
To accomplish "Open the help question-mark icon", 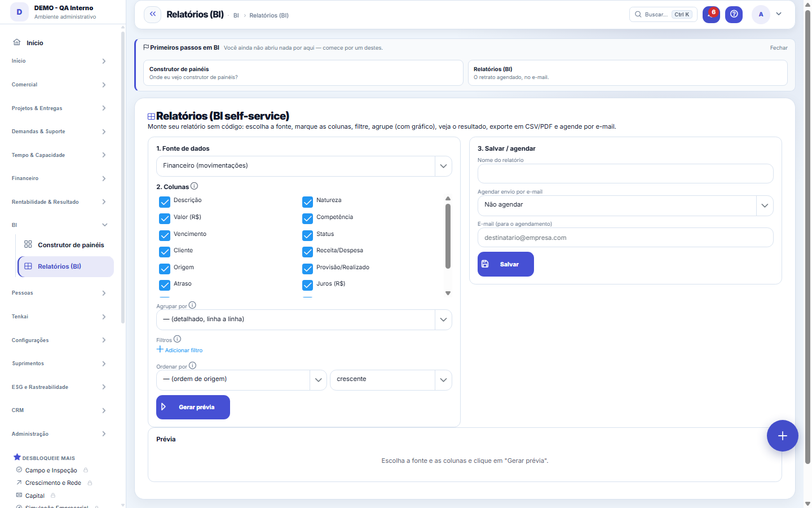I will coord(734,14).
